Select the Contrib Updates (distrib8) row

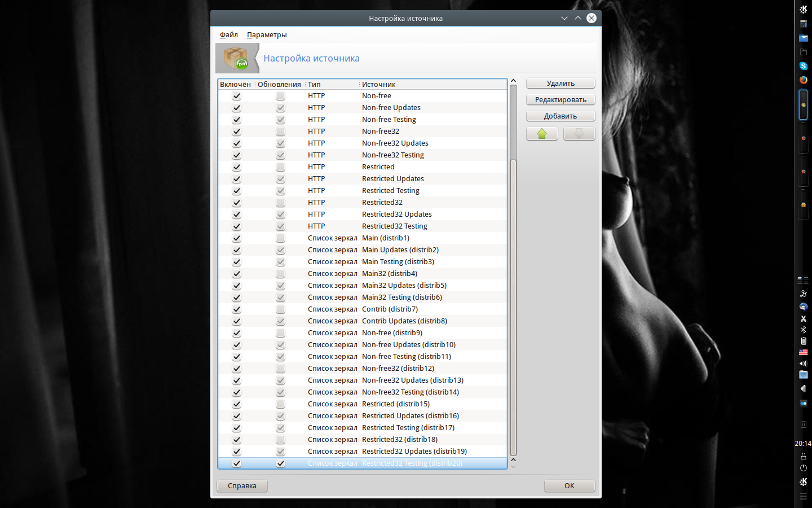tap(404, 321)
